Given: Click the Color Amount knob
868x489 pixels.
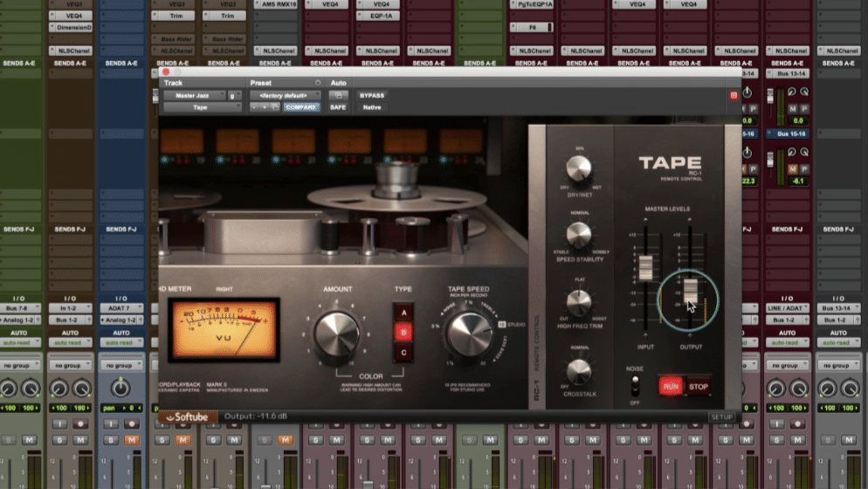Looking at the screenshot, I should 336,334.
